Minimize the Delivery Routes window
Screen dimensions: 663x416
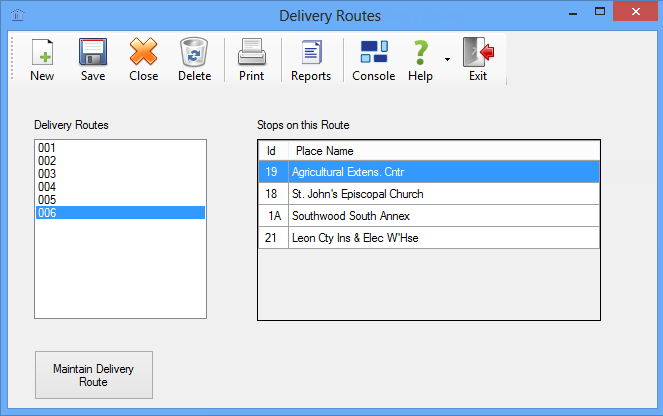point(573,12)
